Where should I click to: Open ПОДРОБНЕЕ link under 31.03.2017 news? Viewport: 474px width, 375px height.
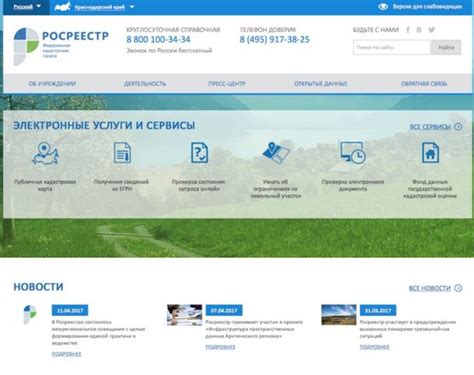[374, 347]
